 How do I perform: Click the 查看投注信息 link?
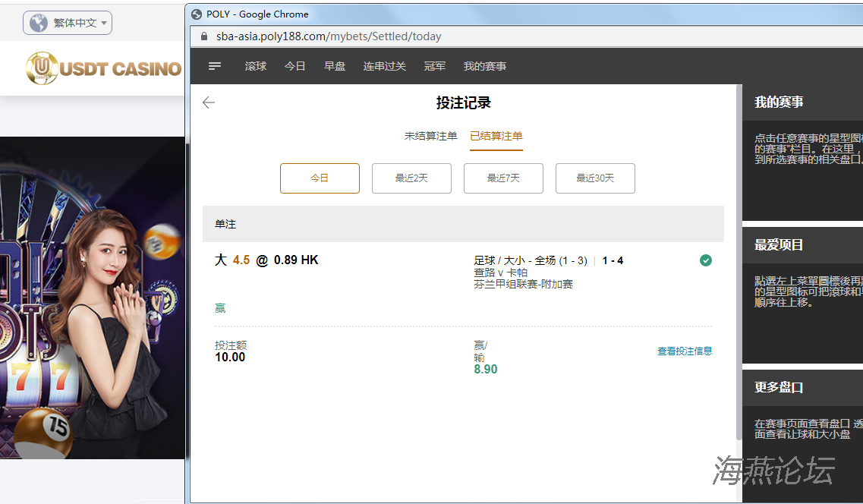click(685, 351)
